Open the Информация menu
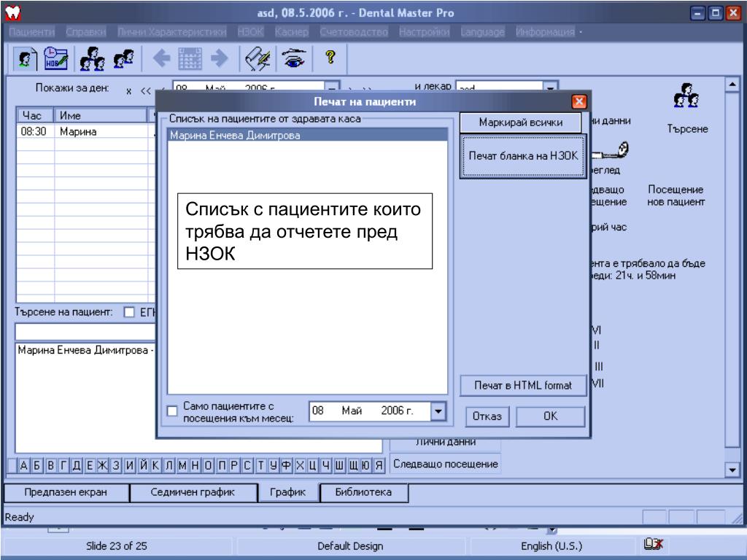This screenshot has height=560, width=747. point(545,32)
